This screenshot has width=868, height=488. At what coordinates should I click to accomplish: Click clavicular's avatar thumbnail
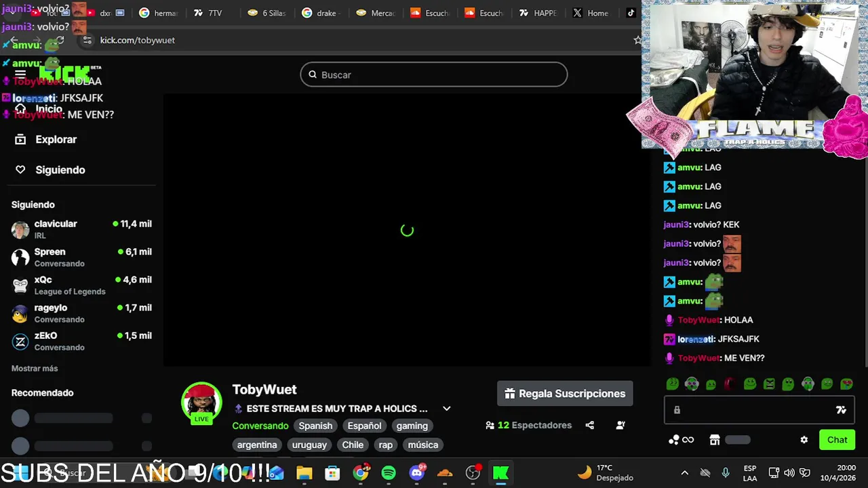click(20, 230)
